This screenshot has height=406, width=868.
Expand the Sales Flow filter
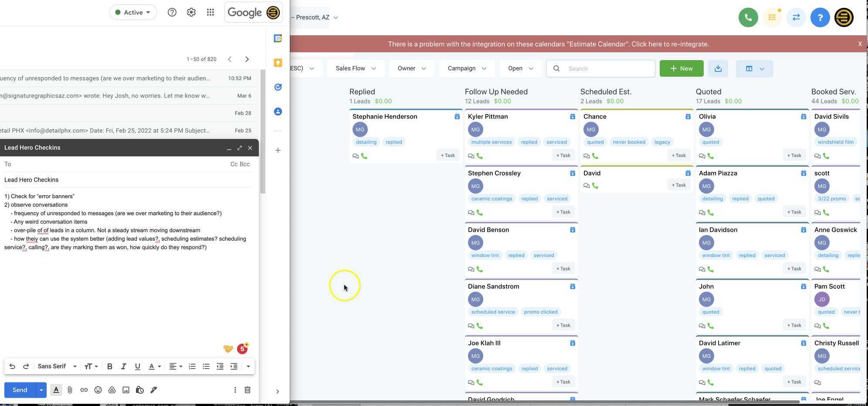[x=356, y=68]
